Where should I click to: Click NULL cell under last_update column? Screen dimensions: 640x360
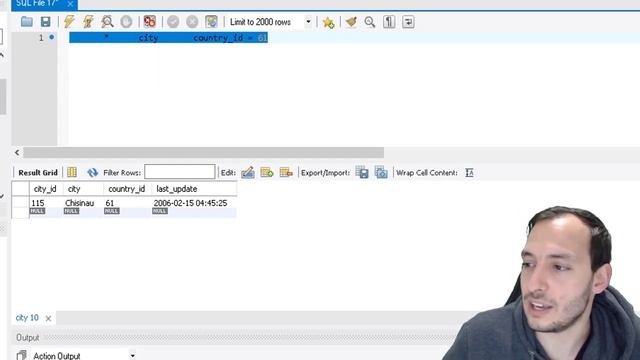(x=160, y=211)
